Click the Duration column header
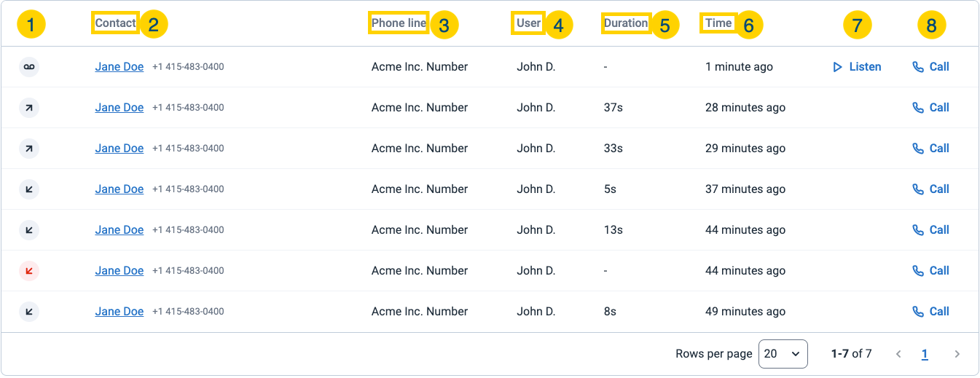Image resolution: width=980 pixels, height=378 pixels. [626, 23]
